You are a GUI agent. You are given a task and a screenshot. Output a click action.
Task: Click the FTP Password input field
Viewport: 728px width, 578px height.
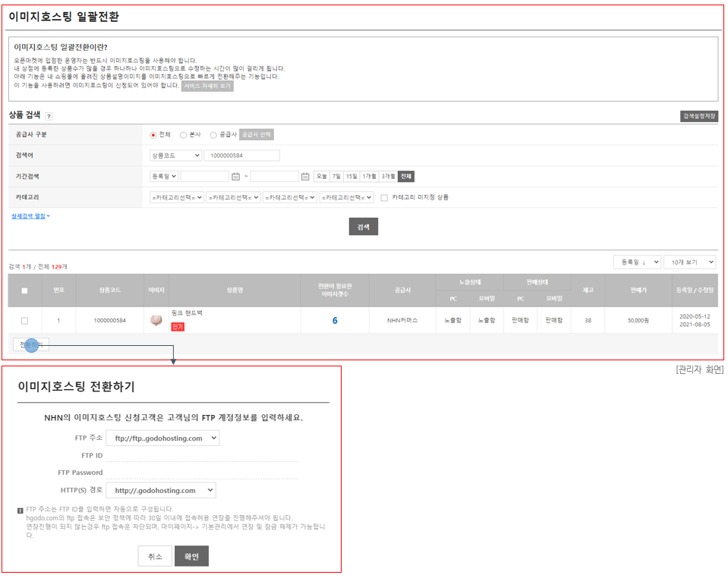[202, 473]
